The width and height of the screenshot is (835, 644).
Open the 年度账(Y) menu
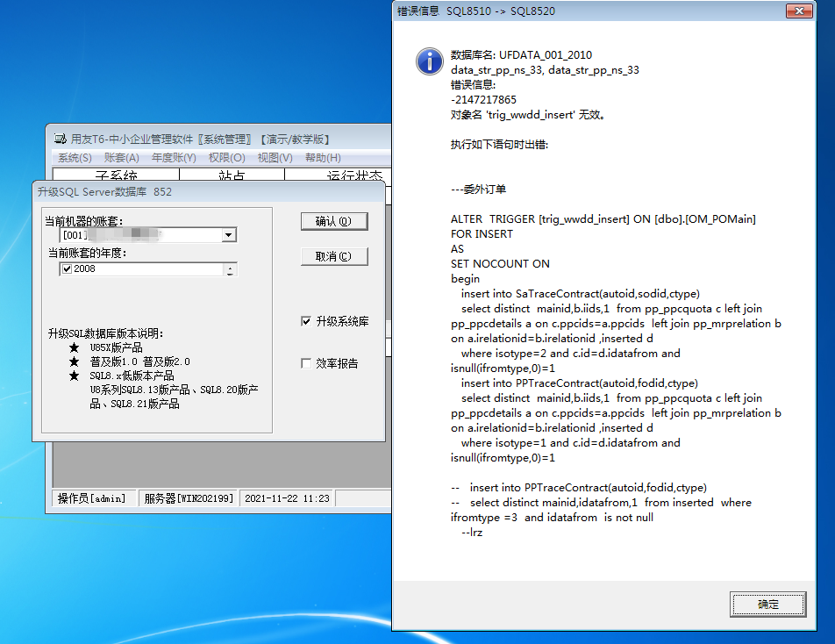(174, 158)
